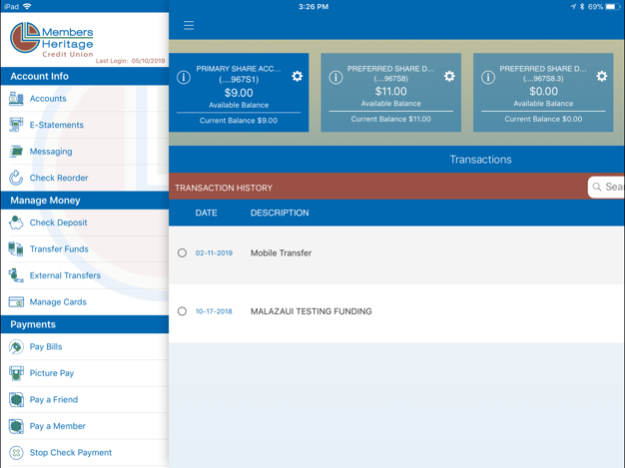Viewport: 625px width, 468px height.
Task: Select the Preferred Share $0.00 account card
Action: tap(543, 92)
